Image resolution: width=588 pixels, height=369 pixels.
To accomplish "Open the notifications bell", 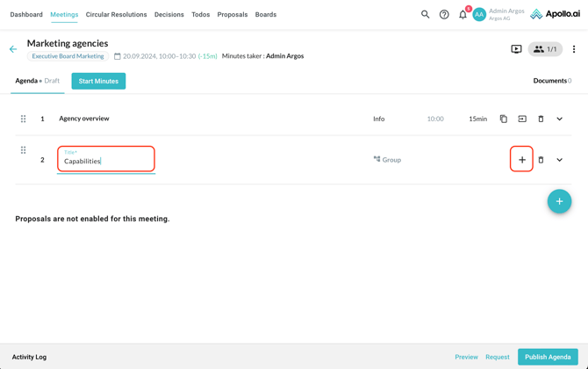I will pyautogui.click(x=463, y=14).
